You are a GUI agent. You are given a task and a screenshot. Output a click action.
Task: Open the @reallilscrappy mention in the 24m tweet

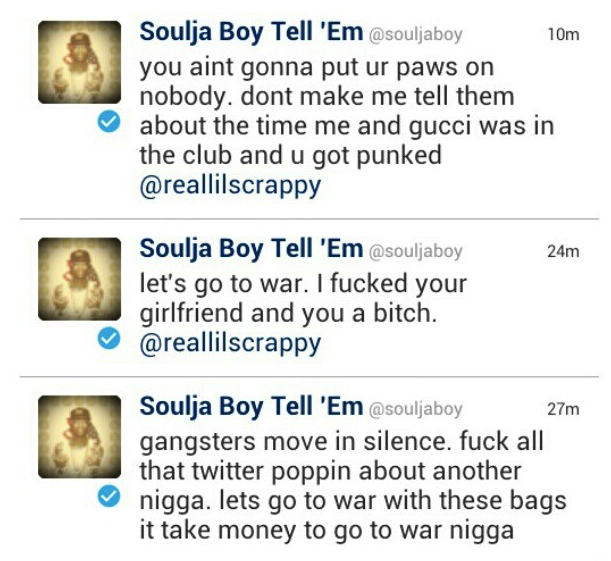[230, 344]
